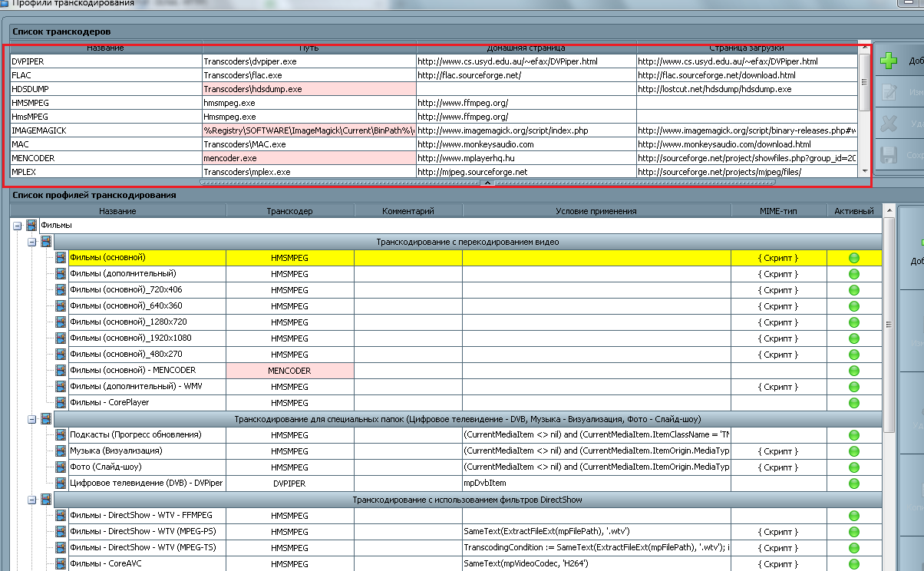Click film icon of Фильмы - CorePlayer
Image resolution: width=924 pixels, height=571 pixels.
(x=61, y=403)
